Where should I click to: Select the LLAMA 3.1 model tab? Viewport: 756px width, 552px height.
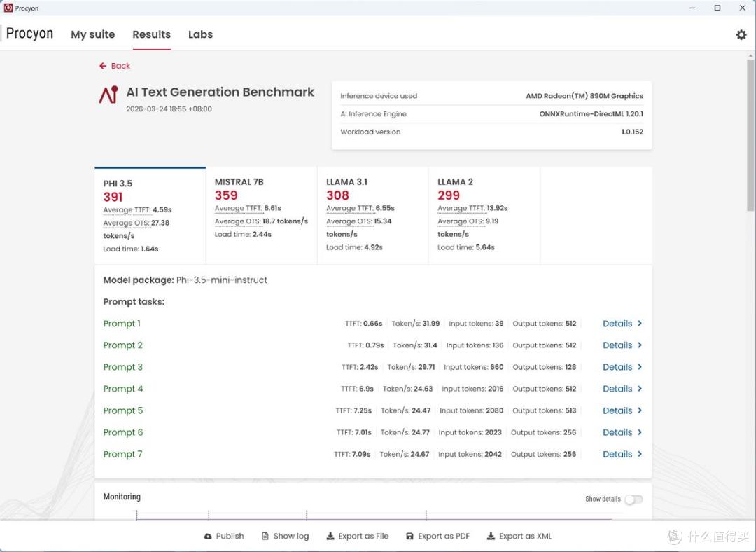(x=372, y=216)
